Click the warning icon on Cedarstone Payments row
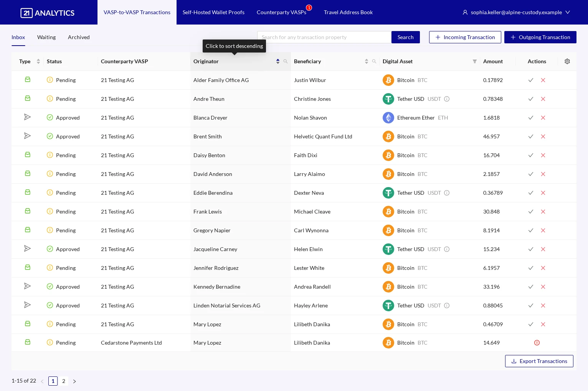 click(537, 343)
